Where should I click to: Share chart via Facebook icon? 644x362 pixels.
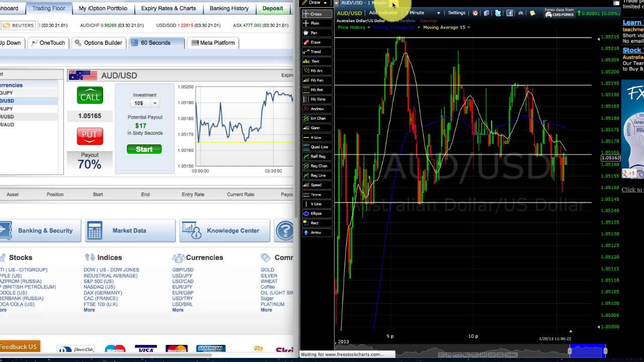tap(510, 13)
